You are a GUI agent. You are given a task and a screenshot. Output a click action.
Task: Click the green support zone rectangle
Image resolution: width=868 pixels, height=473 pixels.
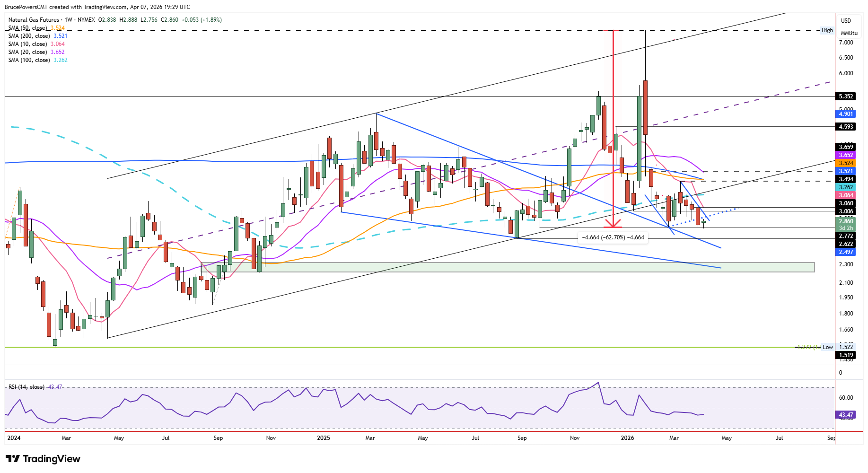508,267
